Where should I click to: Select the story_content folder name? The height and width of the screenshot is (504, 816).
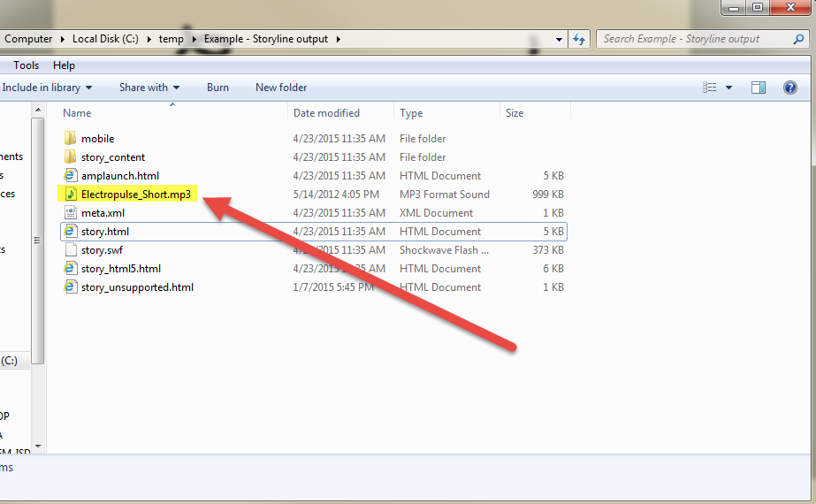(113, 157)
